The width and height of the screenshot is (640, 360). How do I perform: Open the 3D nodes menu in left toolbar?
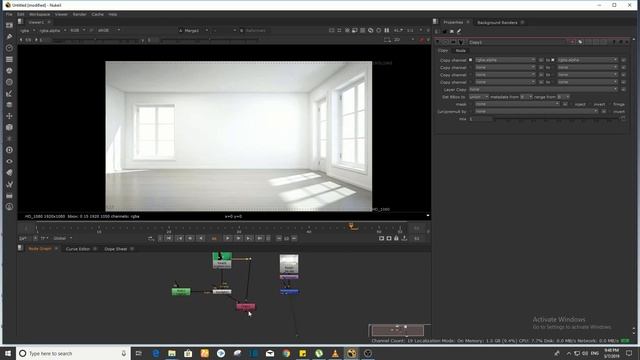pyautogui.click(x=9, y=127)
